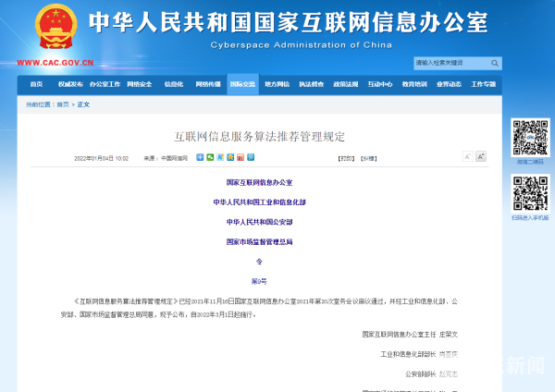
Task: Click the lower QR code for mobile version
Action: click(530, 192)
